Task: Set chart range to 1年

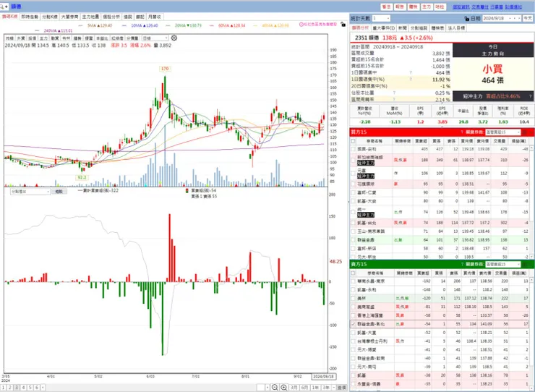Action: tap(315, 387)
